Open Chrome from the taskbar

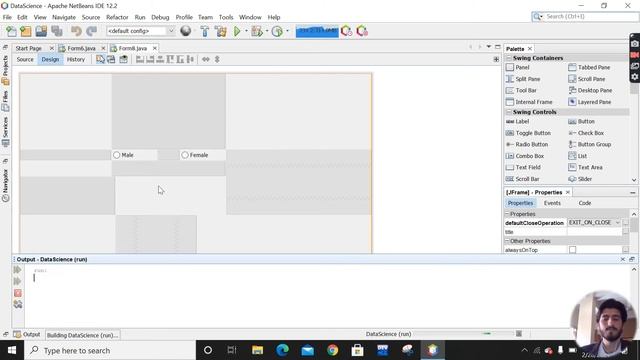click(333, 350)
